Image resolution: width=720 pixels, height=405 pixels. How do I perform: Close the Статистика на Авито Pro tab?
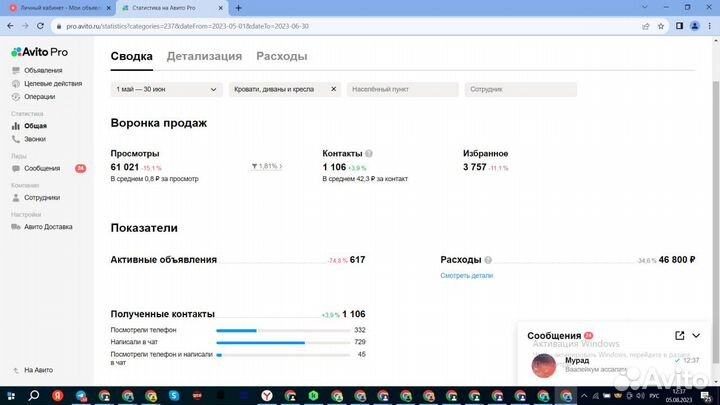(220, 8)
